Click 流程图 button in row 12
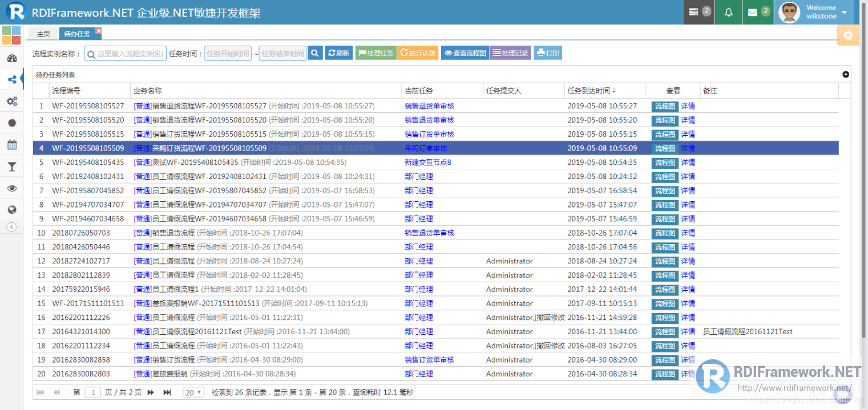868x410 pixels. 665,261
